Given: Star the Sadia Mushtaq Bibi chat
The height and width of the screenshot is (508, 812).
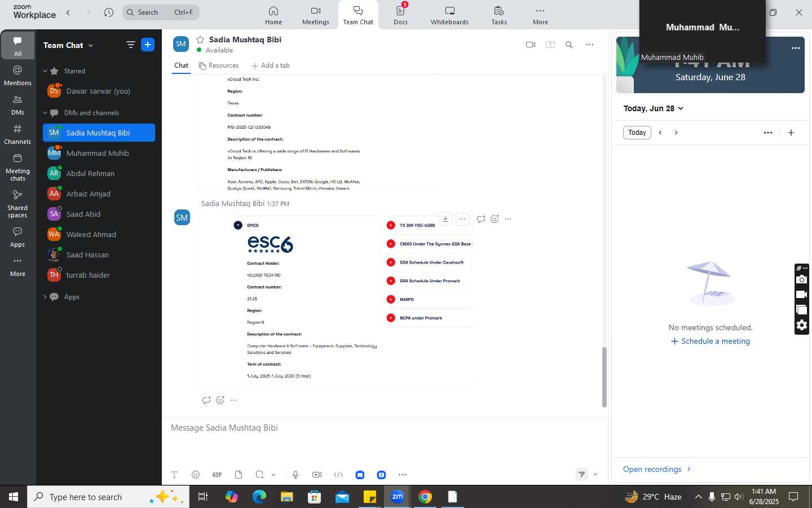Looking at the screenshot, I should pyautogui.click(x=200, y=40).
